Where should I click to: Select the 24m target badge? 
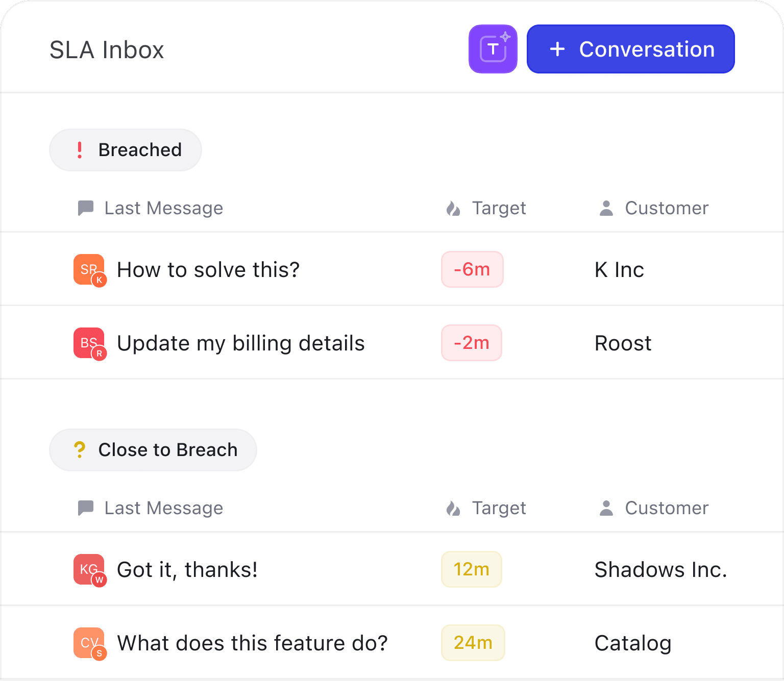pyautogui.click(x=473, y=643)
